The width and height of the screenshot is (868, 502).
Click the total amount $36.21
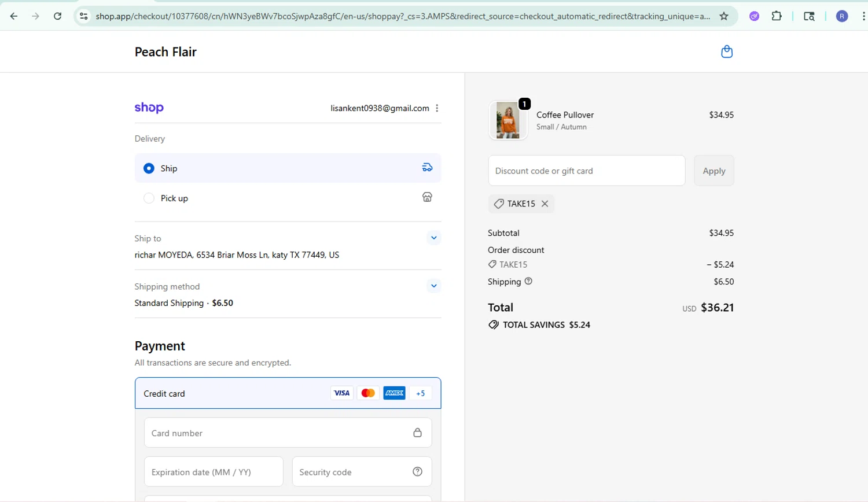(717, 308)
